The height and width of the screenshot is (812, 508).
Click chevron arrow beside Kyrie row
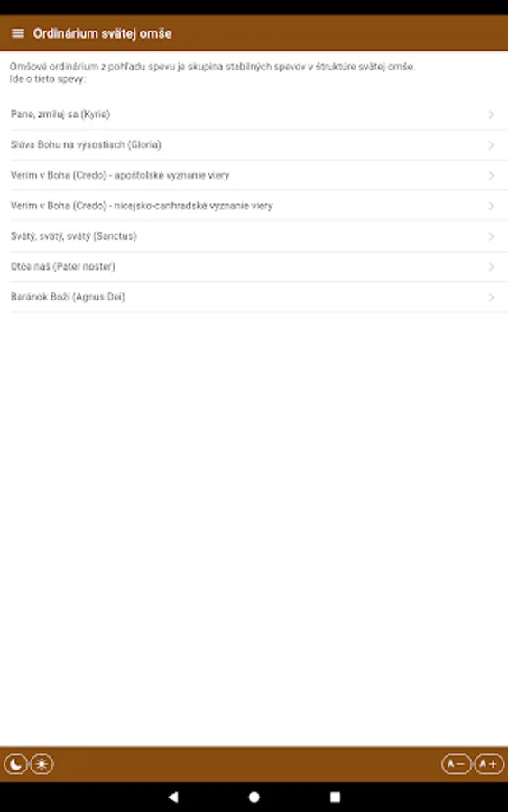click(491, 115)
